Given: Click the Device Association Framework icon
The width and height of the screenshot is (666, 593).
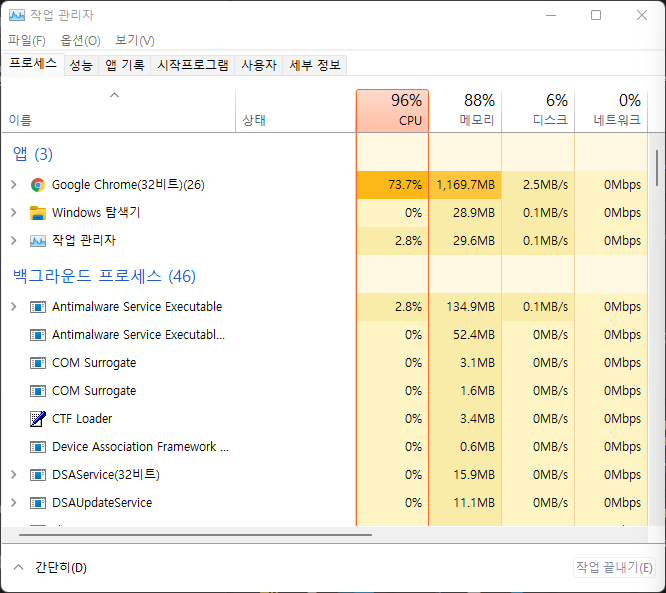Looking at the screenshot, I should coord(38,447).
